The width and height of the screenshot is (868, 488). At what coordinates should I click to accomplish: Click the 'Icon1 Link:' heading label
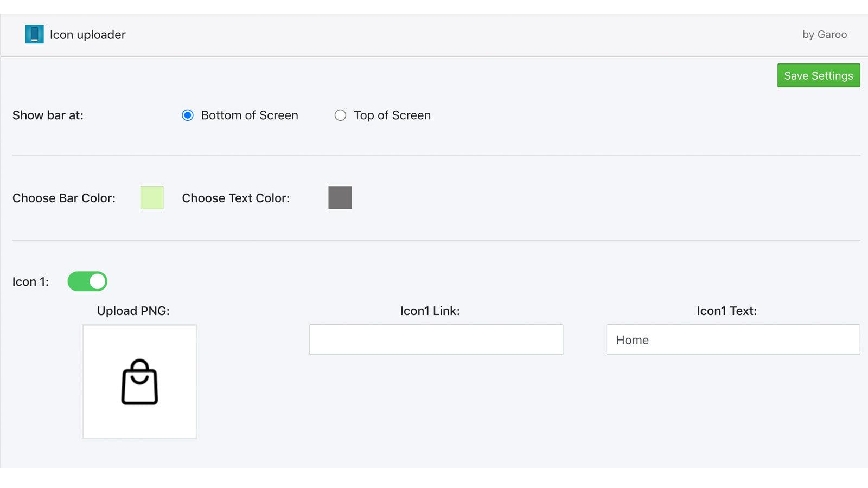[430, 311]
